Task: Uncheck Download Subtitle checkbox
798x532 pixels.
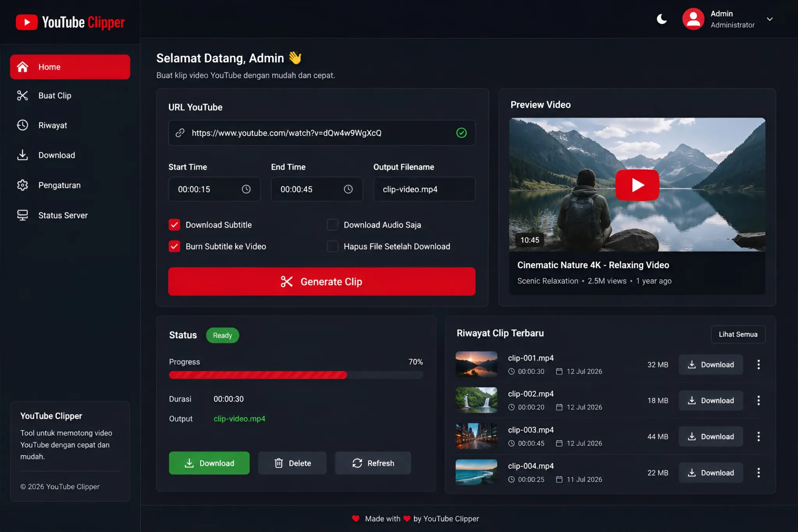Action: click(174, 225)
